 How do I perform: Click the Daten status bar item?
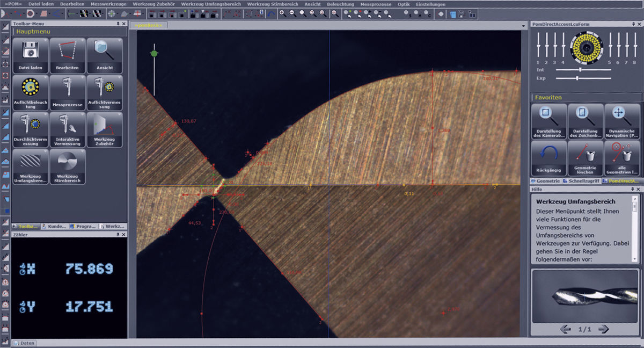pos(24,343)
